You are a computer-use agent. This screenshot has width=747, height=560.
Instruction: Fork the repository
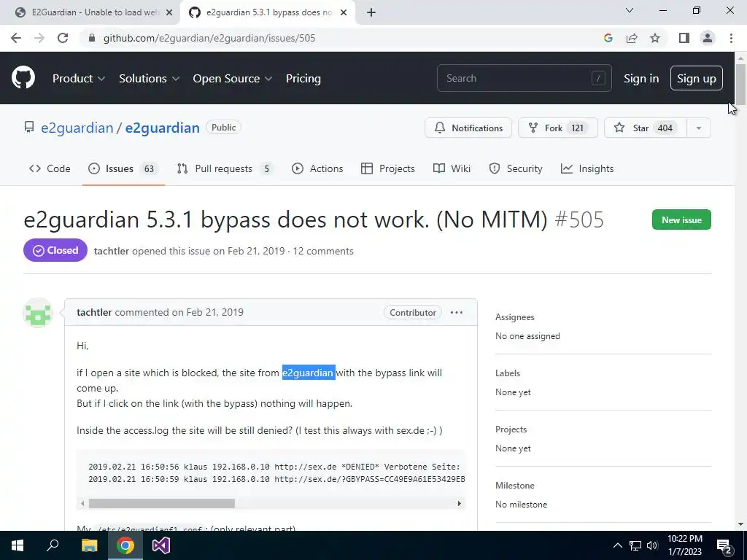(558, 128)
